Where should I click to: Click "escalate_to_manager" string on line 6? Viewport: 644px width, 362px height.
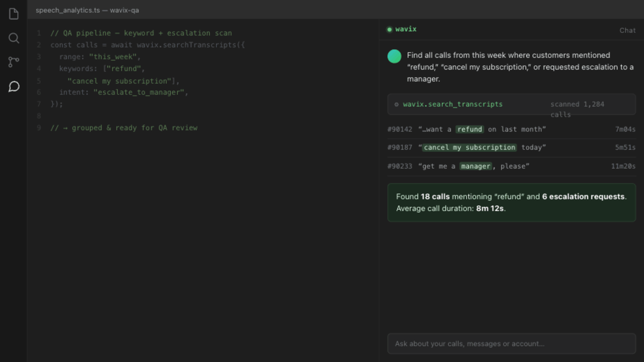pyautogui.click(x=139, y=93)
